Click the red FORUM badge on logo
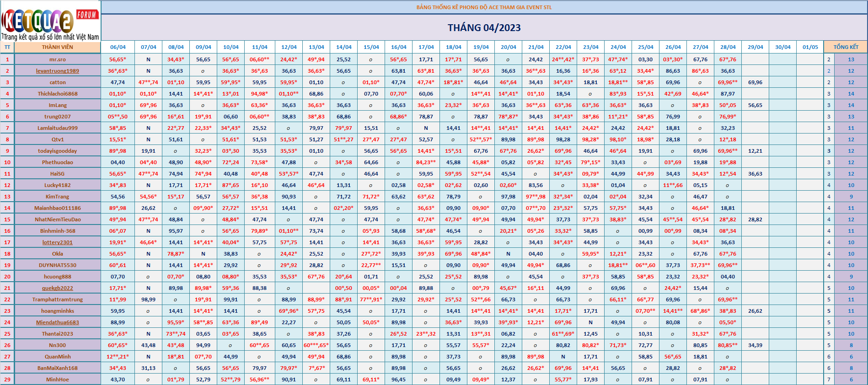 (x=87, y=15)
